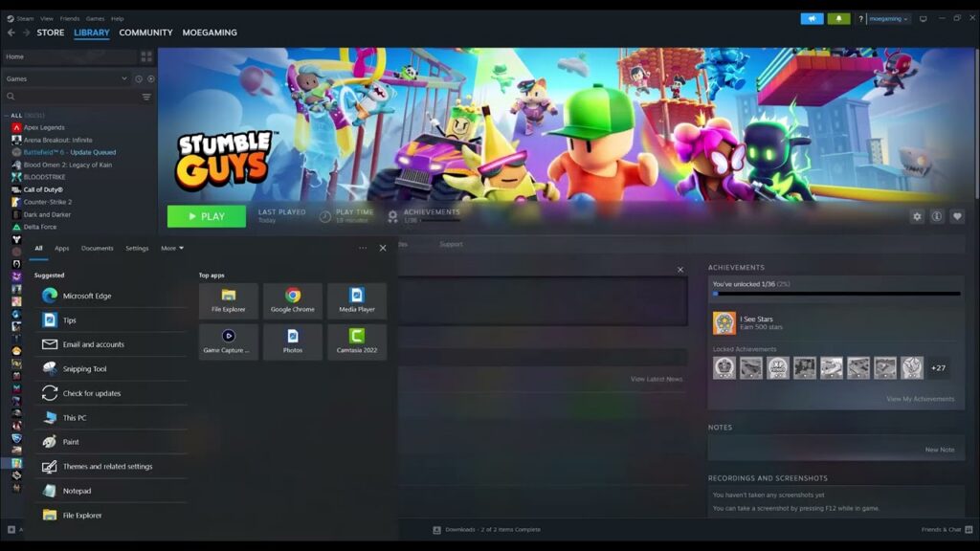
Task: Open the Friends menu
Action: (69, 19)
